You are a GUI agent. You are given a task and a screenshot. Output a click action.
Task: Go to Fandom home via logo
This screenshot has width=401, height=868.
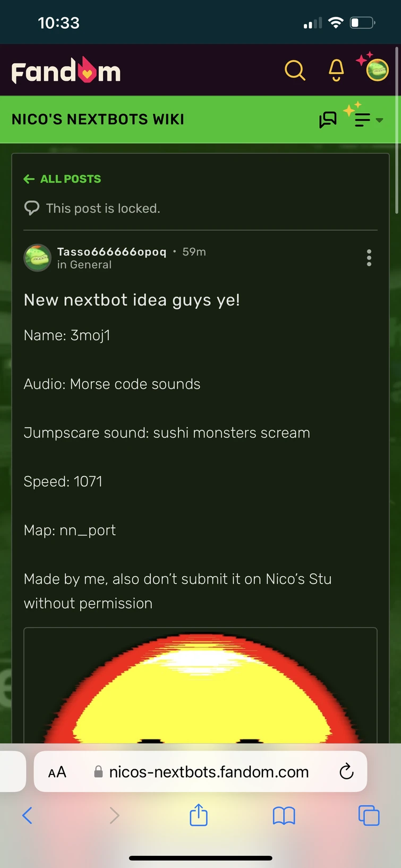point(66,71)
